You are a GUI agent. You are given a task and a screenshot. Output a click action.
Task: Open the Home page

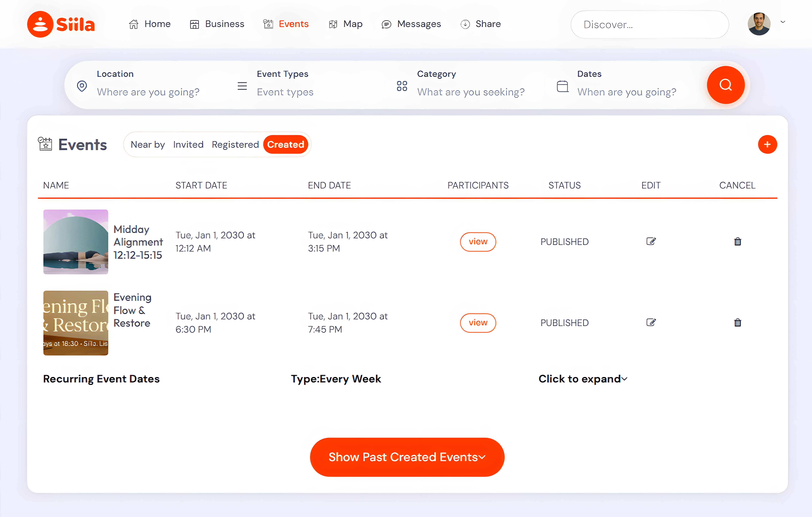[150, 24]
